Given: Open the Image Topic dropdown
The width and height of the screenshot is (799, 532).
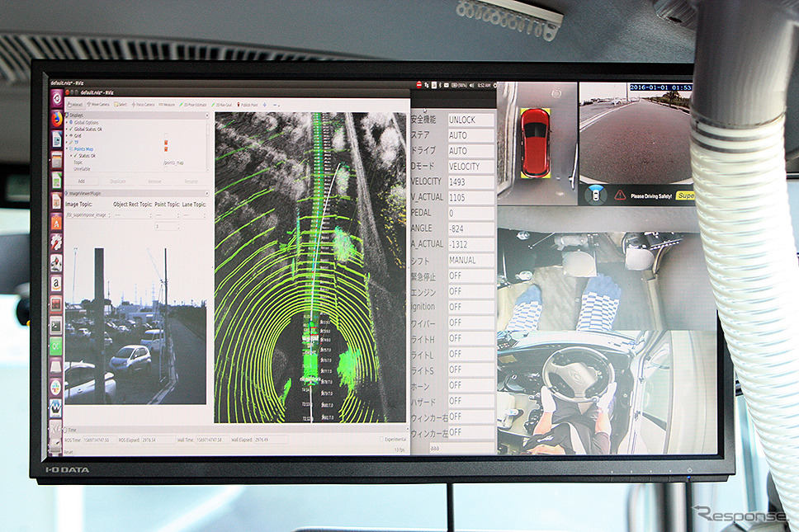Looking at the screenshot, I should [87, 215].
